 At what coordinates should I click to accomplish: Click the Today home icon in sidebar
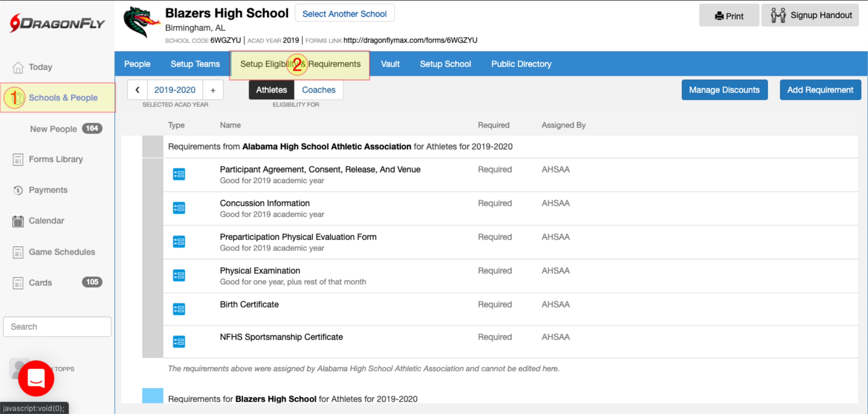click(18, 67)
